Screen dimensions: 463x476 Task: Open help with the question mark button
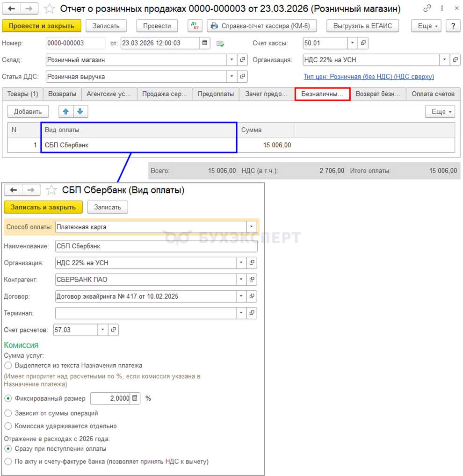pos(453,26)
